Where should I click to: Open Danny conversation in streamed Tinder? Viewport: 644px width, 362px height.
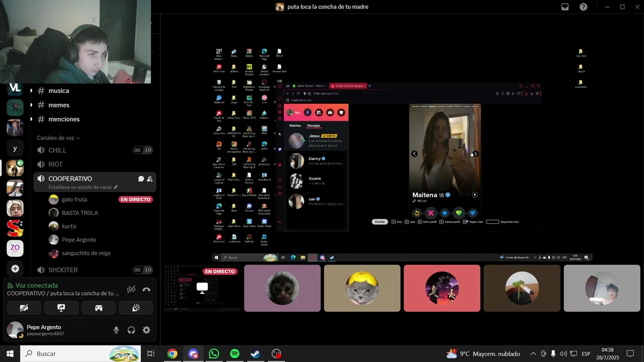tap(316, 161)
